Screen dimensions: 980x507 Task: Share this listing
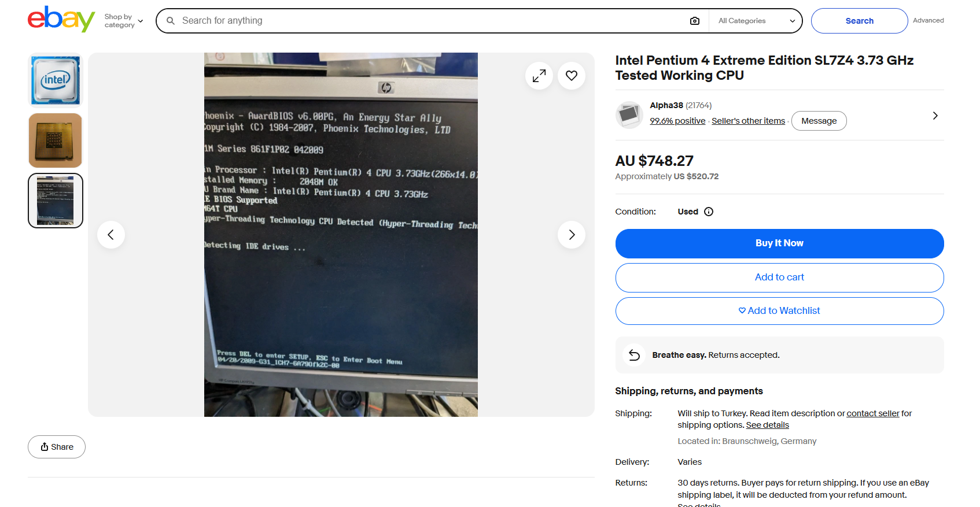(57, 447)
